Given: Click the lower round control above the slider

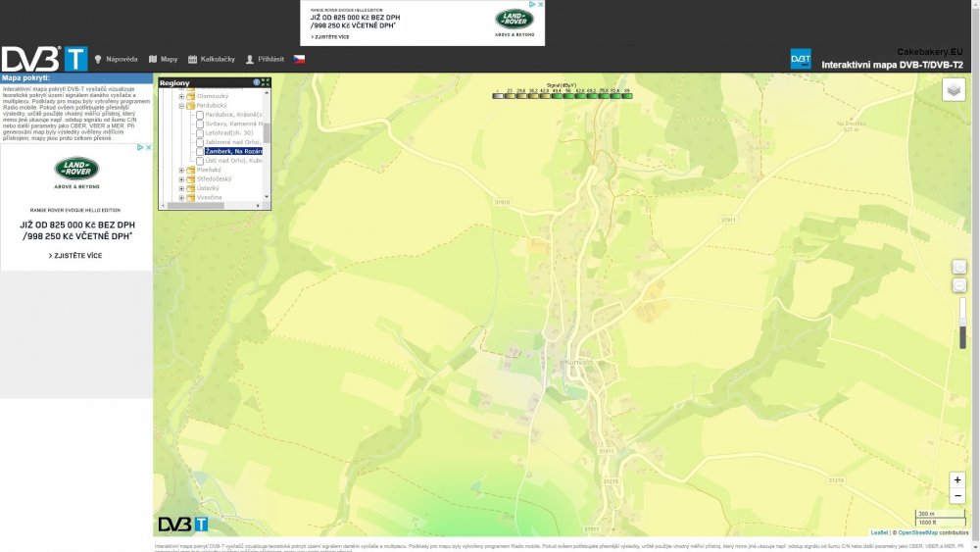Looking at the screenshot, I should point(959,285).
